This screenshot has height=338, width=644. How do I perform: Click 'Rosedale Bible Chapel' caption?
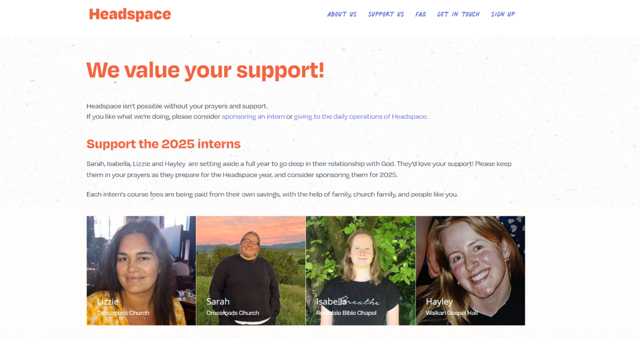tap(346, 313)
